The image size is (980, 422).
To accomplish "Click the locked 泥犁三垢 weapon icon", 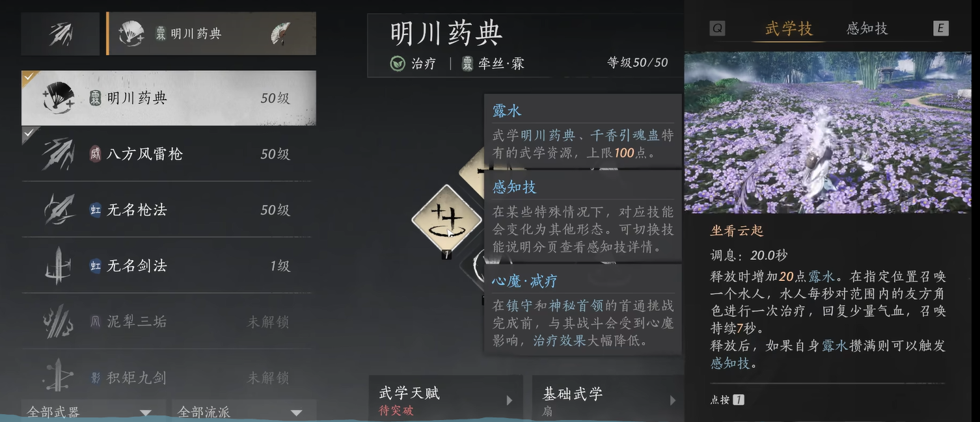I will (x=58, y=321).
